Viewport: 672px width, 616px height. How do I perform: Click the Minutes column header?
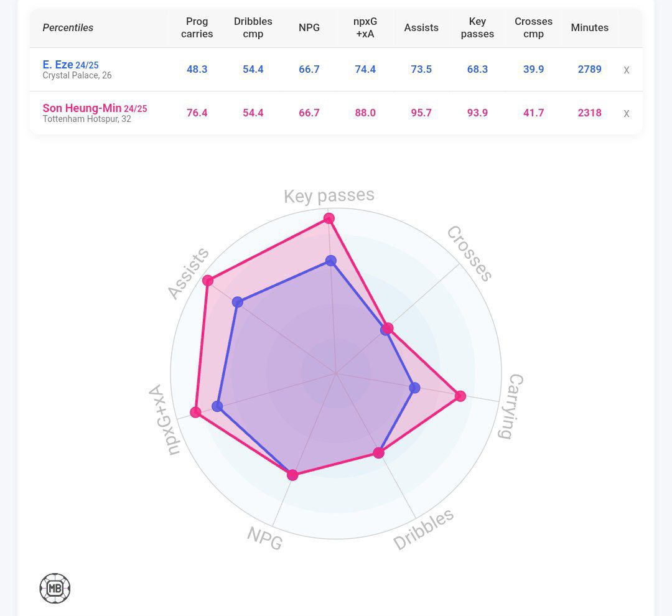coord(589,27)
